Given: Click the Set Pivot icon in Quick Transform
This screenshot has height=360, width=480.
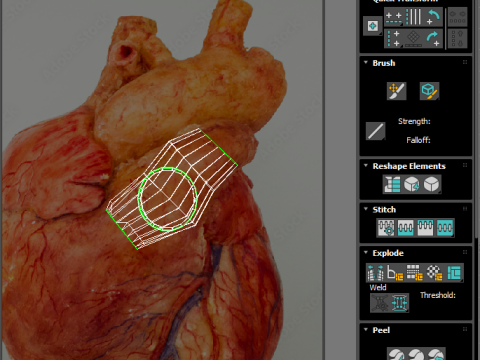Looking at the screenshot, I should coord(373,26).
